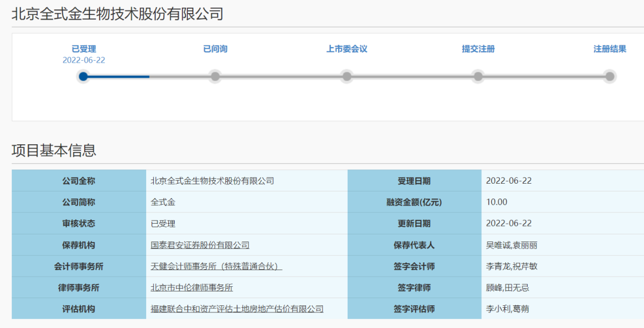Click the 受理日期 header cell
This screenshot has height=328, width=644.
414,181
